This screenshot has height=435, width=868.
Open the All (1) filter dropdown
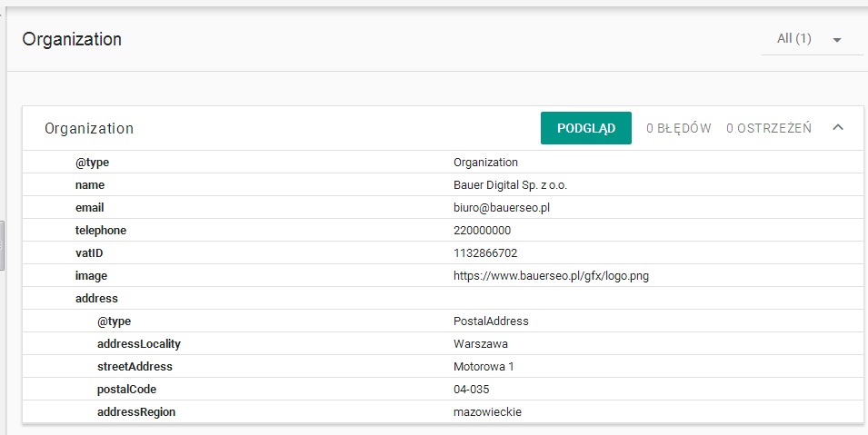click(812, 39)
